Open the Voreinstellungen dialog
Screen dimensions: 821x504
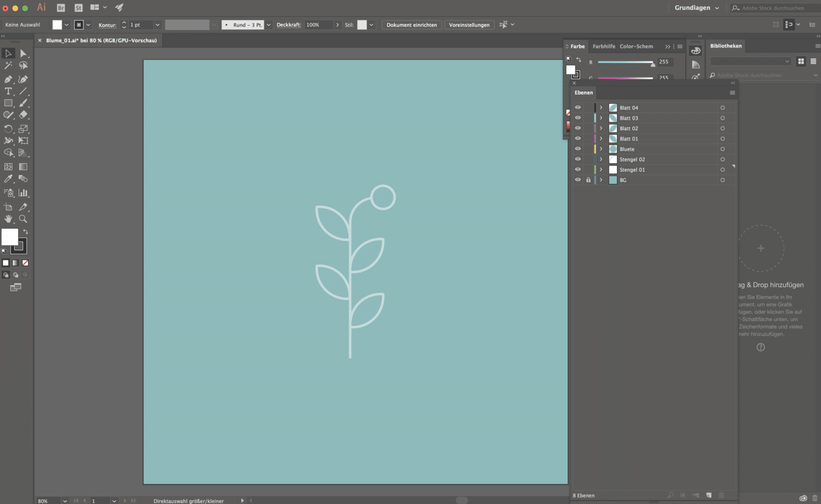pos(469,25)
